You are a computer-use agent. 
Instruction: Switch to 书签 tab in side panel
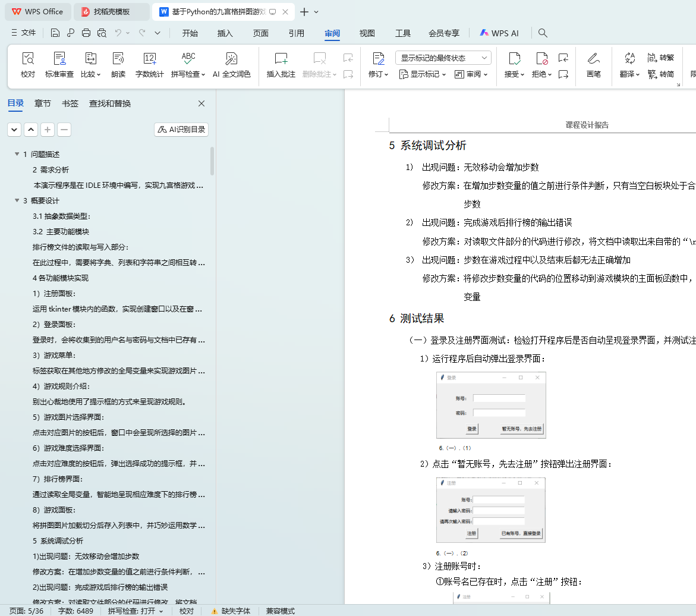tap(70, 103)
